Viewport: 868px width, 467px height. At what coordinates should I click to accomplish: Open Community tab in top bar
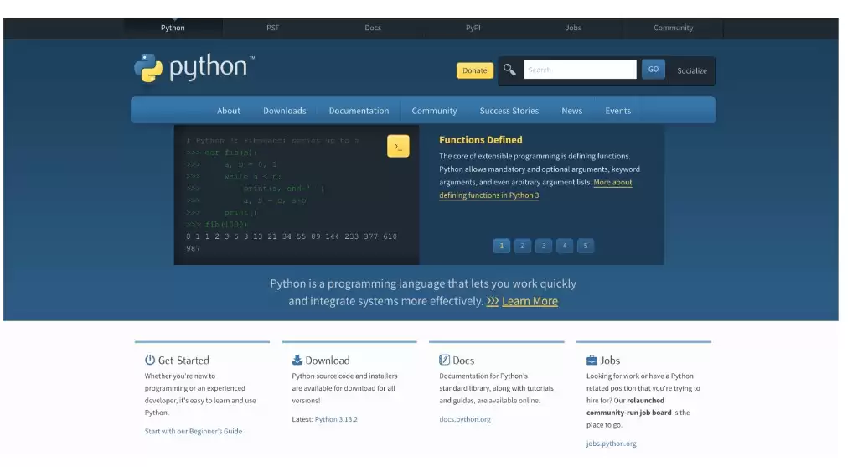click(x=673, y=28)
